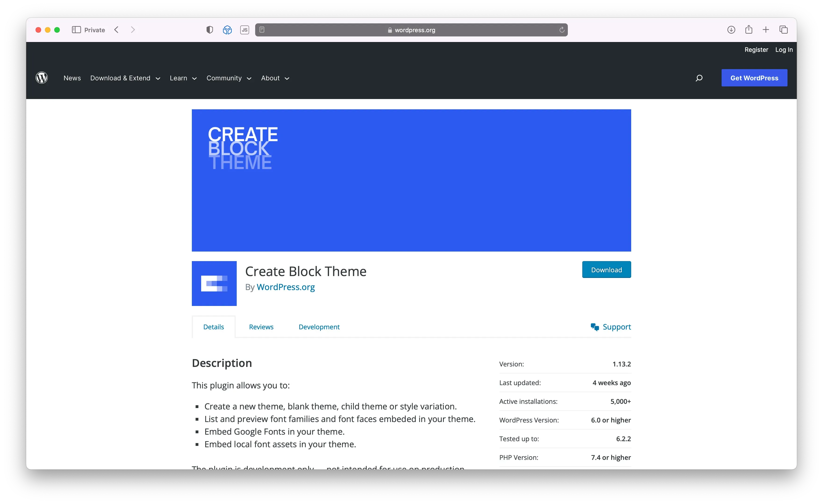Click the blue Download button
The height and width of the screenshot is (504, 823).
click(x=607, y=269)
